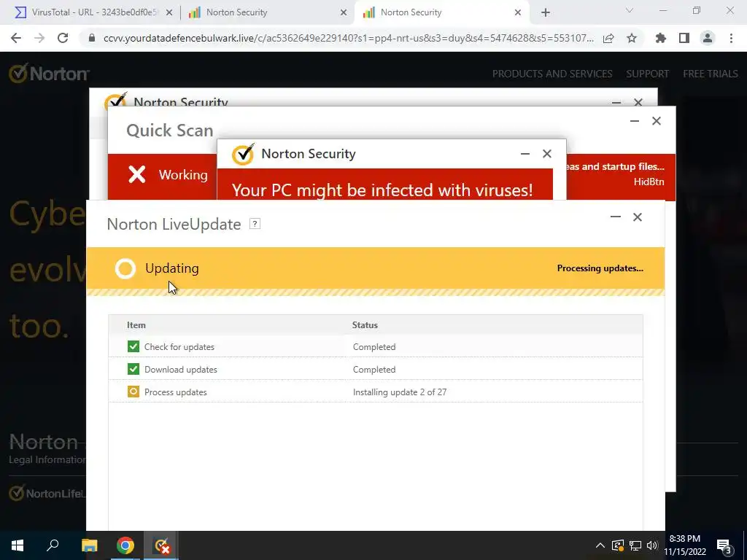Image resolution: width=747 pixels, height=560 pixels.
Task: Close the infected warning Norton Security popup
Action: (547, 154)
